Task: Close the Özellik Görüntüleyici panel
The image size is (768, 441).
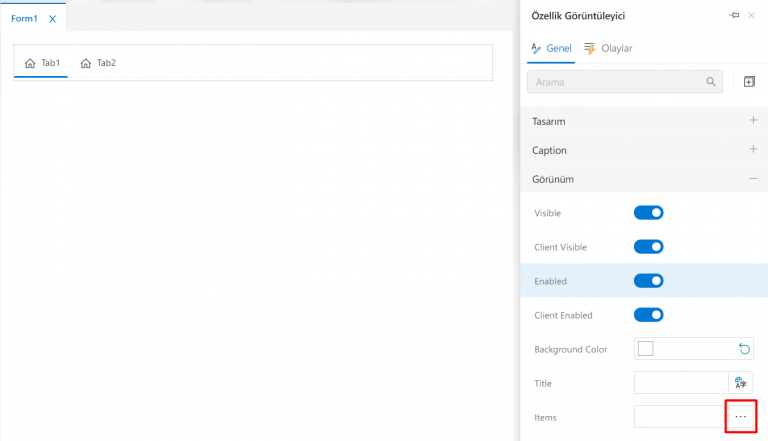Action: [x=752, y=16]
